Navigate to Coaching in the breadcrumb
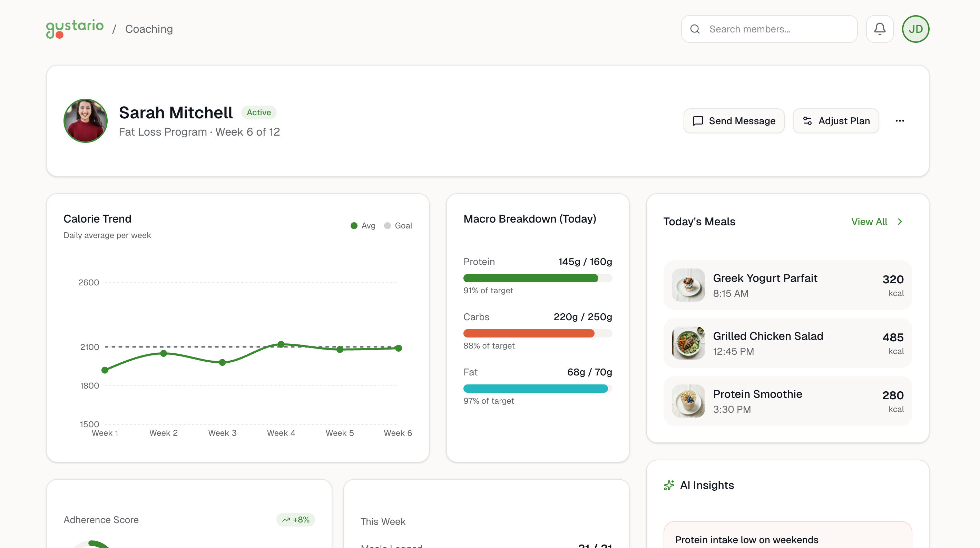 point(149,29)
